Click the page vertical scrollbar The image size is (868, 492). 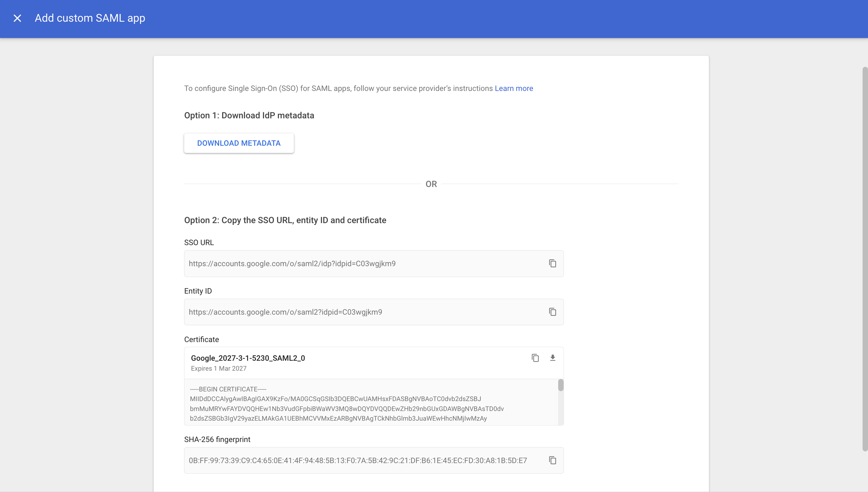865,259
